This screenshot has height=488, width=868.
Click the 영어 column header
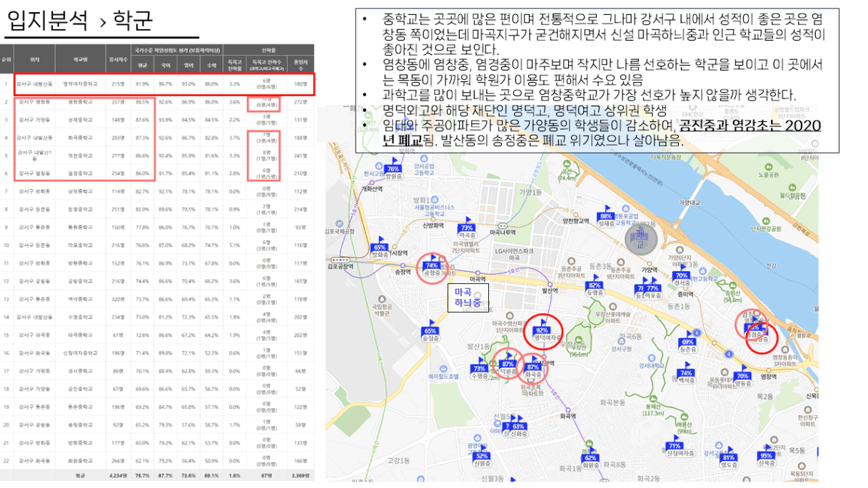[189, 66]
